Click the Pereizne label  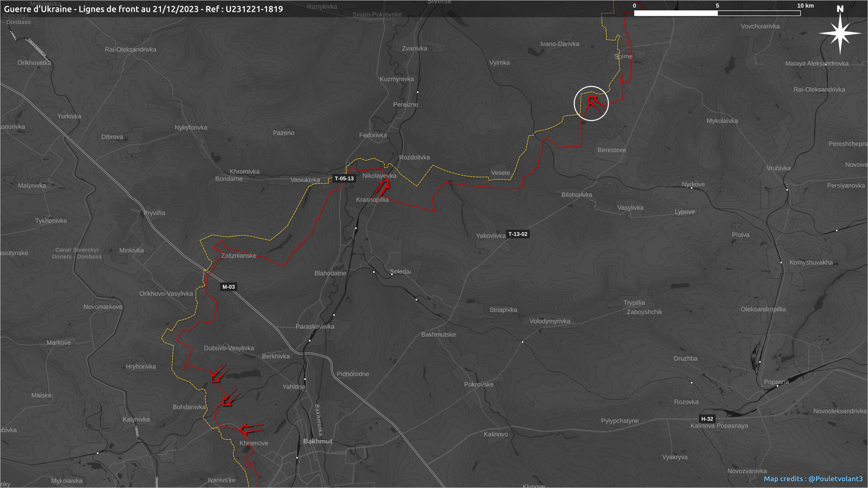[x=406, y=104]
